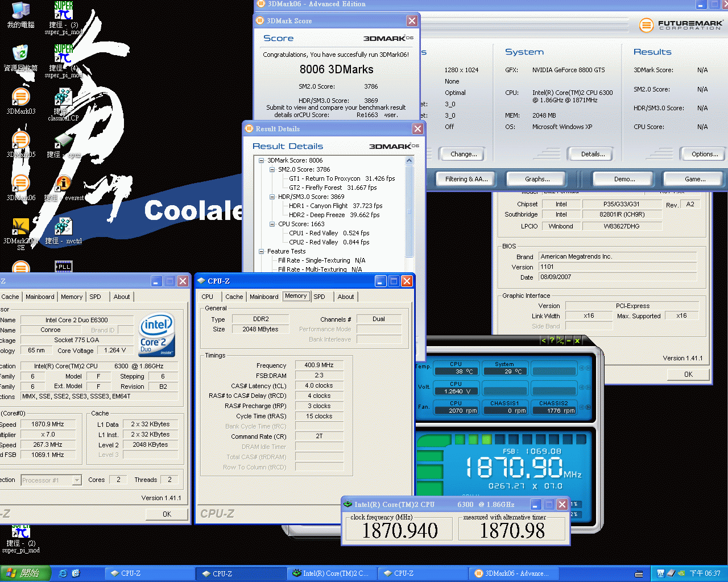Viewport: 728px width, 582px height.
Task: Collapse the Feature Tests tree node
Action: (262, 251)
